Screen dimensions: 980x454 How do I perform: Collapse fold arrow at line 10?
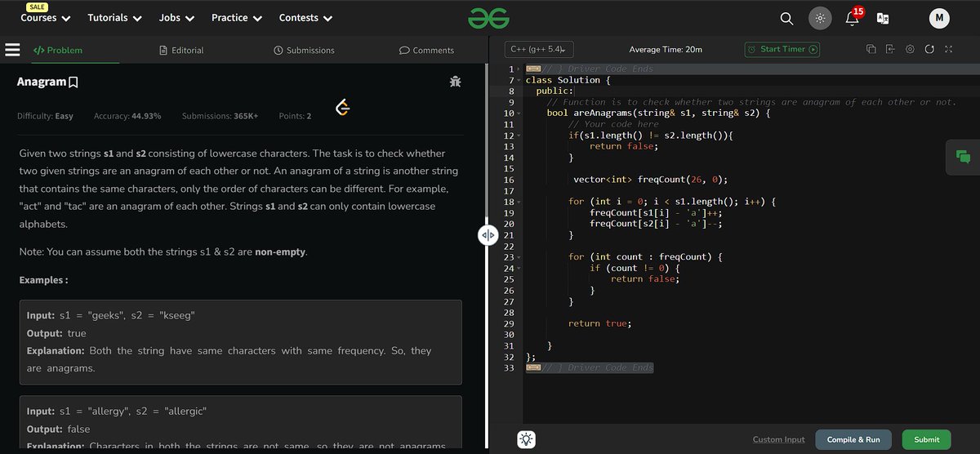click(x=520, y=113)
